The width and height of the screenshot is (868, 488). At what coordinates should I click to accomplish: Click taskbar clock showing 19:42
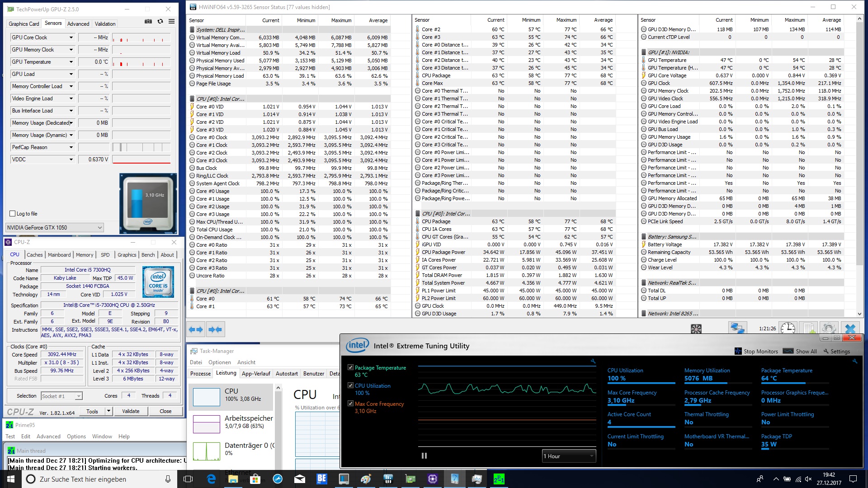[829, 479]
